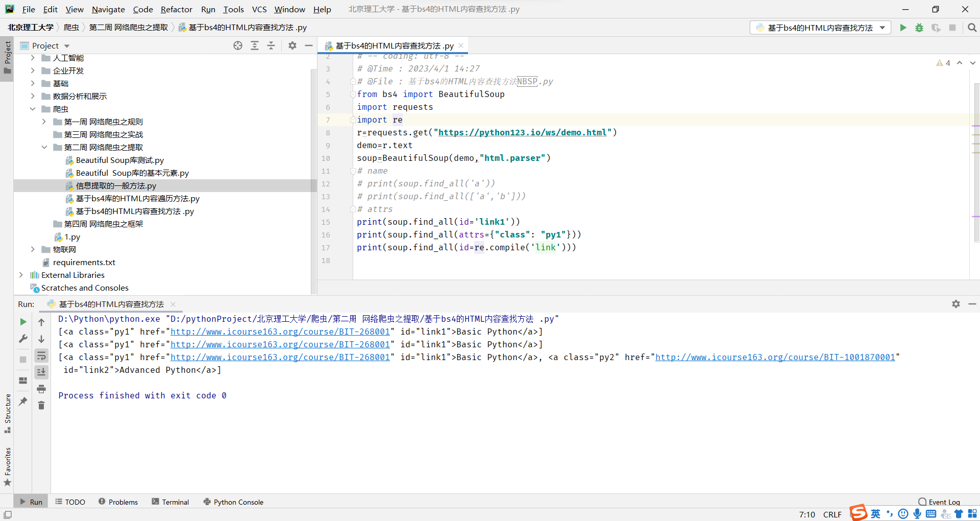Viewport: 980px width, 521px height.
Task: Jump to previous highlighted warning arrow
Action: click(960, 63)
